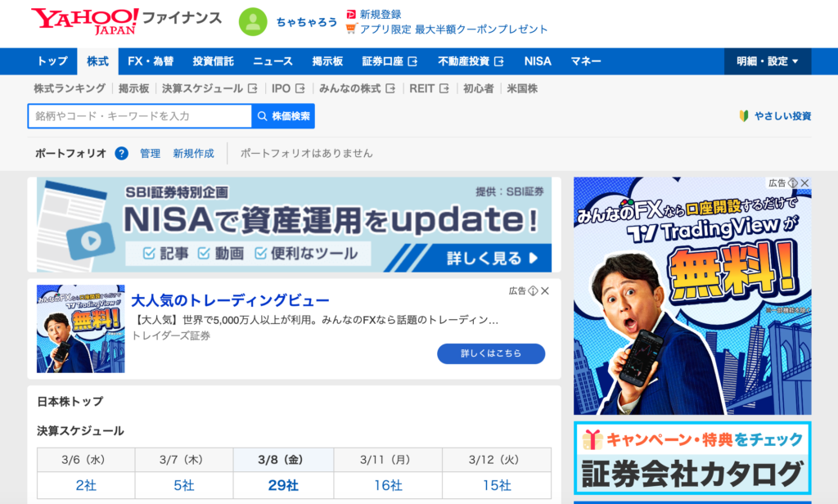Click the portfolio help question mark icon
The height and width of the screenshot is (504, 838).
tap(121, 153)
